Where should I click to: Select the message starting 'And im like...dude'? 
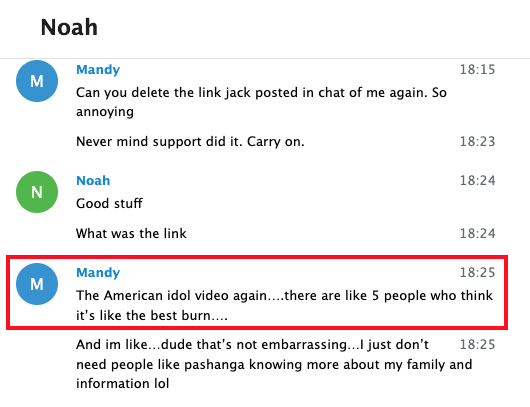click(x=274, y=364)
